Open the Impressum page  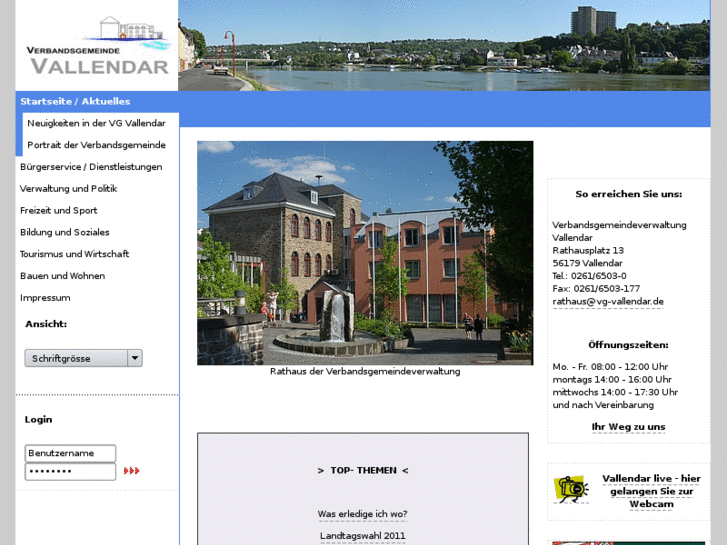[45, 298]
